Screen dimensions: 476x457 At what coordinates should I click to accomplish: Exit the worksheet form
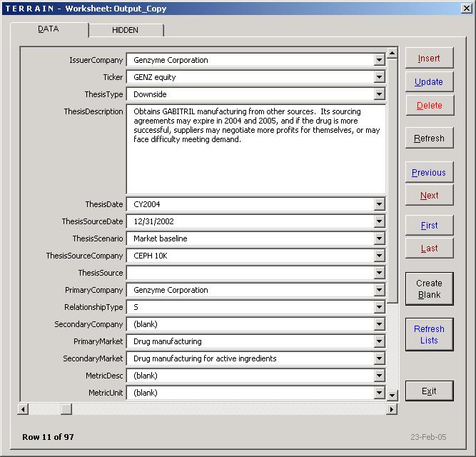point(429,391)
